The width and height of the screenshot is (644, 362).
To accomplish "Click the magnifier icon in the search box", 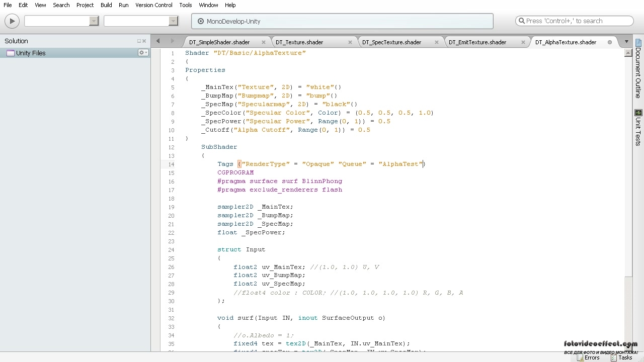I will (x=521, y=21).
